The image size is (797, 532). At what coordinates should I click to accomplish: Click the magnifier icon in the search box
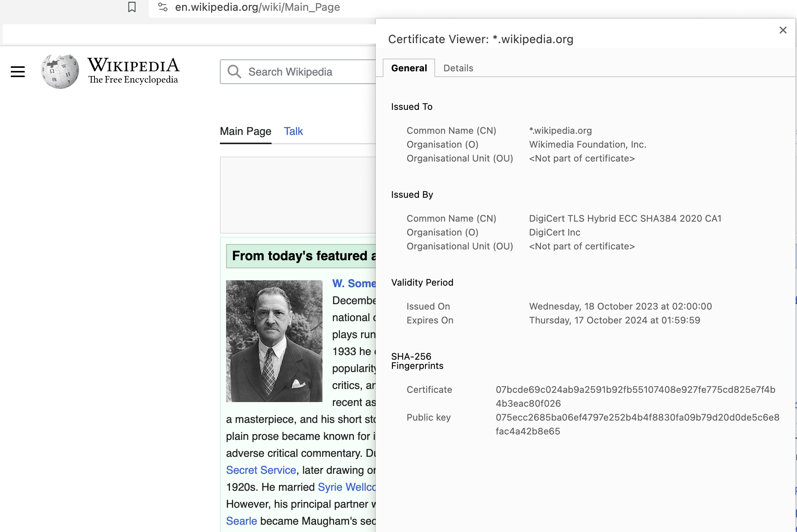click(234, 72)
